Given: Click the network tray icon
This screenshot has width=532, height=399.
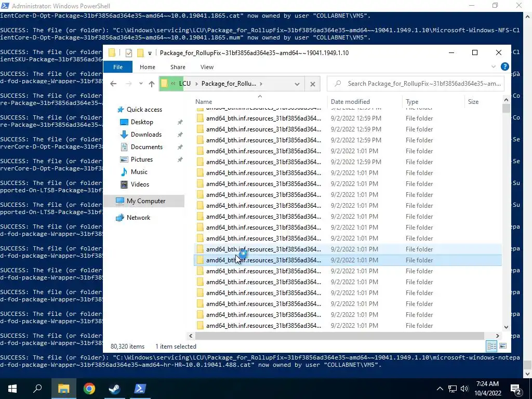Looking at the screenshot, I should tap(453, 389).
